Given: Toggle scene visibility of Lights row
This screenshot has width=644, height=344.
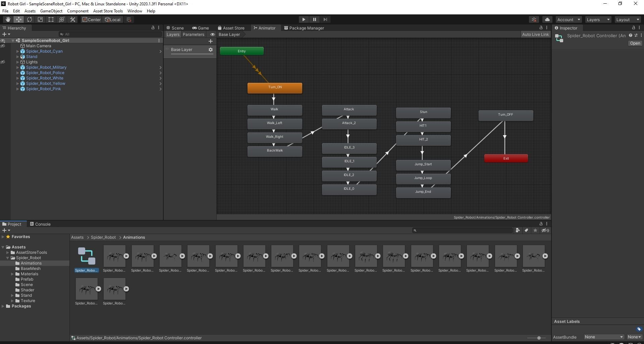Looking at the screenshot, I should point(3,62).
